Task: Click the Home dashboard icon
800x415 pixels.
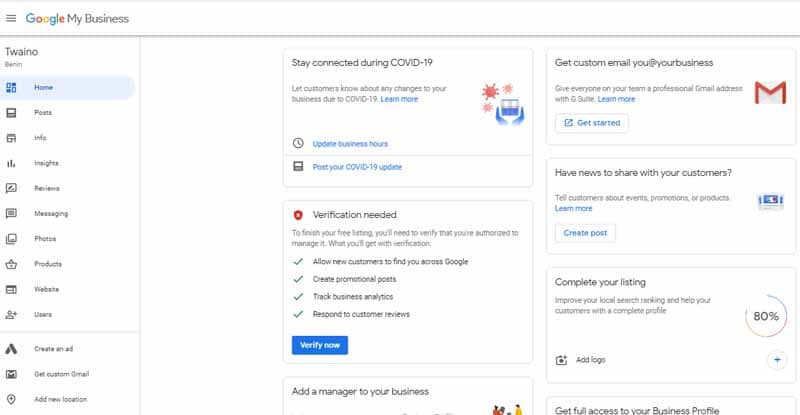Action: (x=11, y=87)
